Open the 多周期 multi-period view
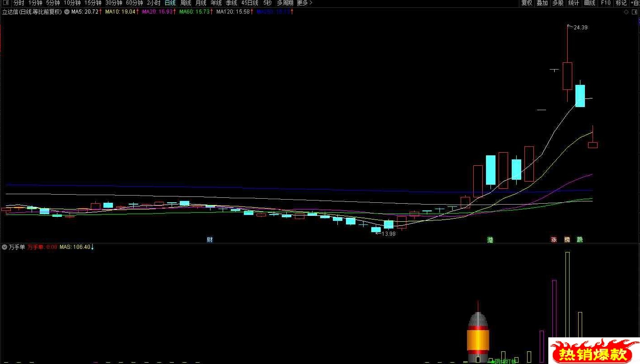Viewport: 640px width, 364px height. click(285, 3)
